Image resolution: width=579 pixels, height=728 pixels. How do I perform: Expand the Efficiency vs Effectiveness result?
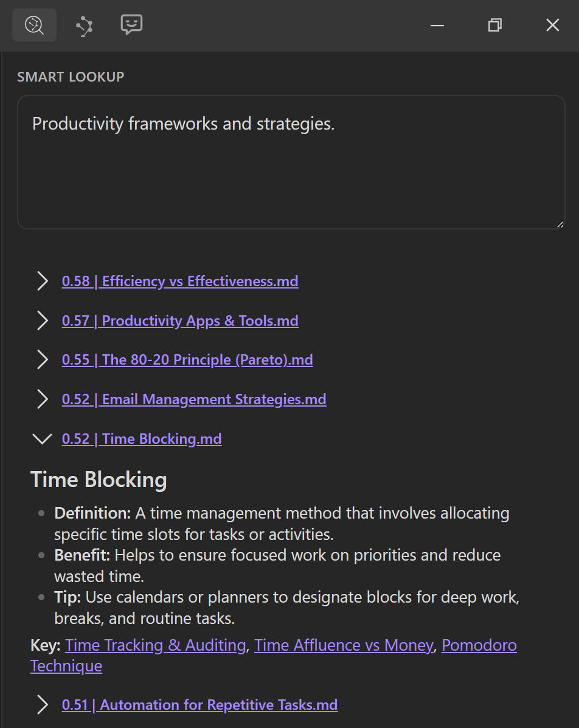tap(42, 281)
